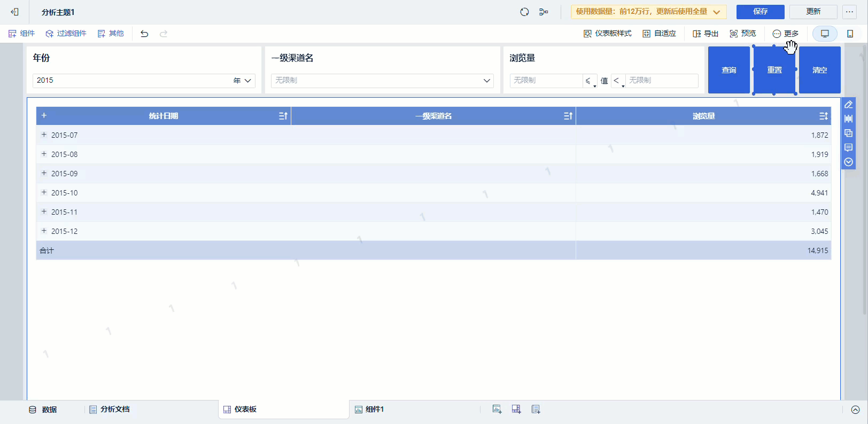Switch to the 分析文档 tab
Viewport: 868px width, 424px height.
tap(109, 410)
